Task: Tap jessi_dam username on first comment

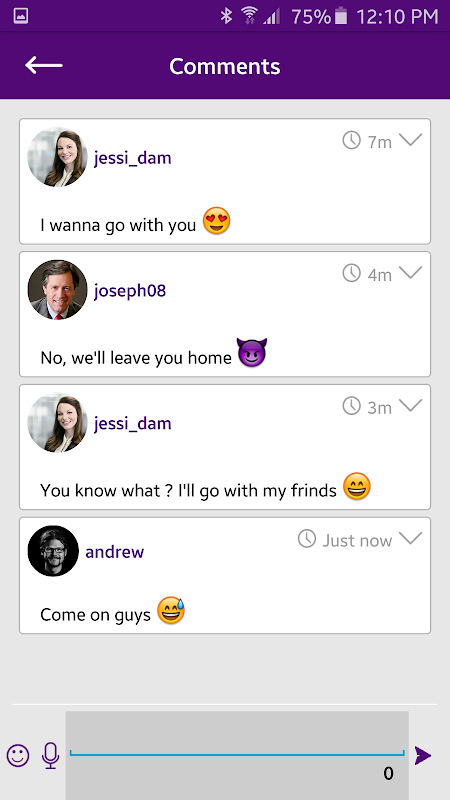Action: click(x=133, y=158)
